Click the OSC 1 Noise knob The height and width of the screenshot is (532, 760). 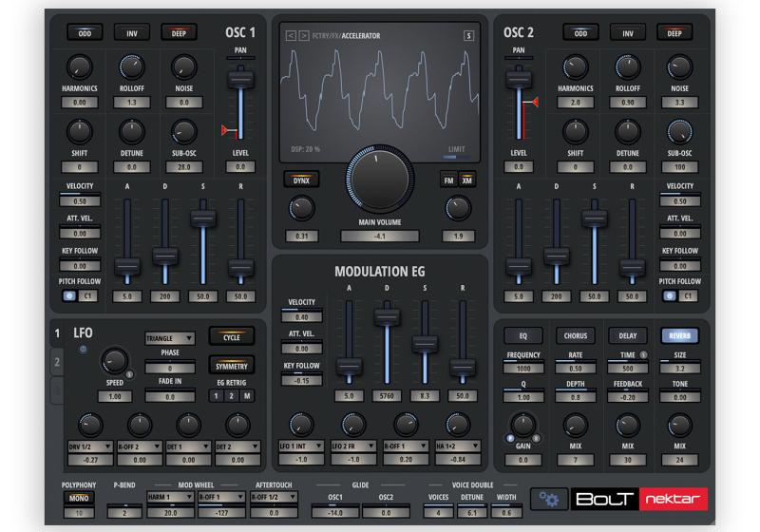[183, 66]
